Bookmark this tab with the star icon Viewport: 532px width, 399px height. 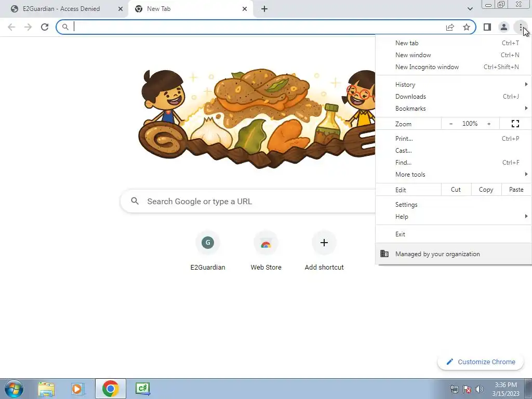(x=467, y=27)
